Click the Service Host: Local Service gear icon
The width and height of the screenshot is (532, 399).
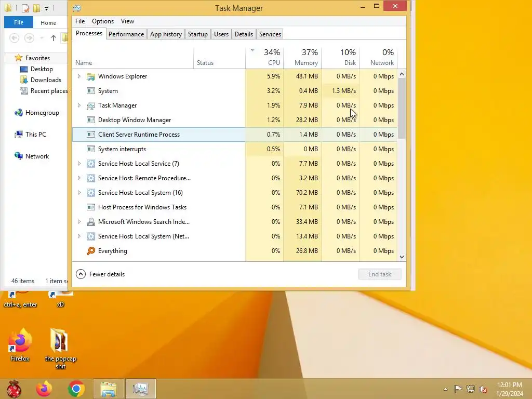(x=90, y=164)
